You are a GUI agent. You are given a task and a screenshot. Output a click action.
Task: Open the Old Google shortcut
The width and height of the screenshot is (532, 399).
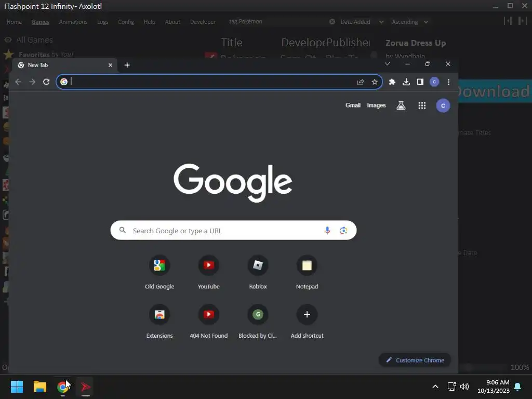(159, 272)
